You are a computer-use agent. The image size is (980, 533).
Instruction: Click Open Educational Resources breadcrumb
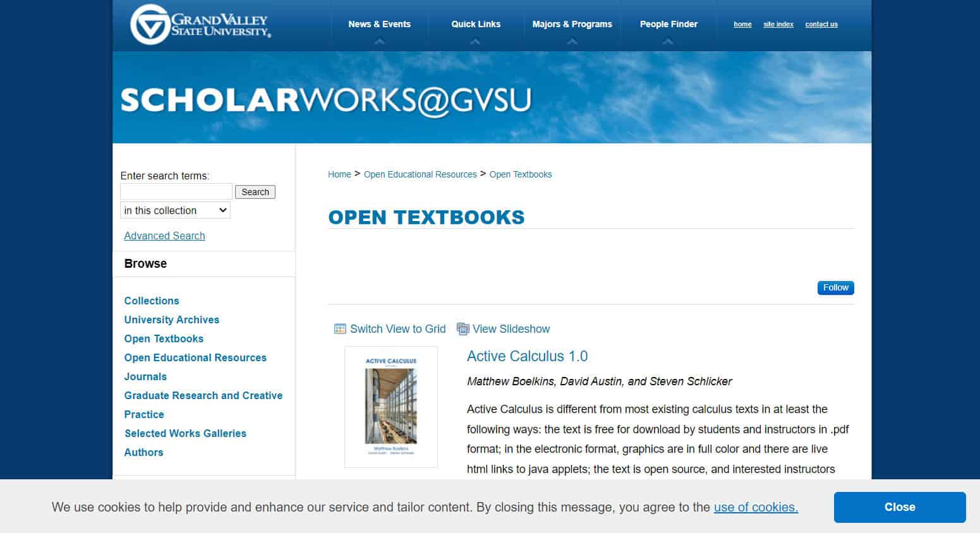pyautogui.click(x=420, y=174)
